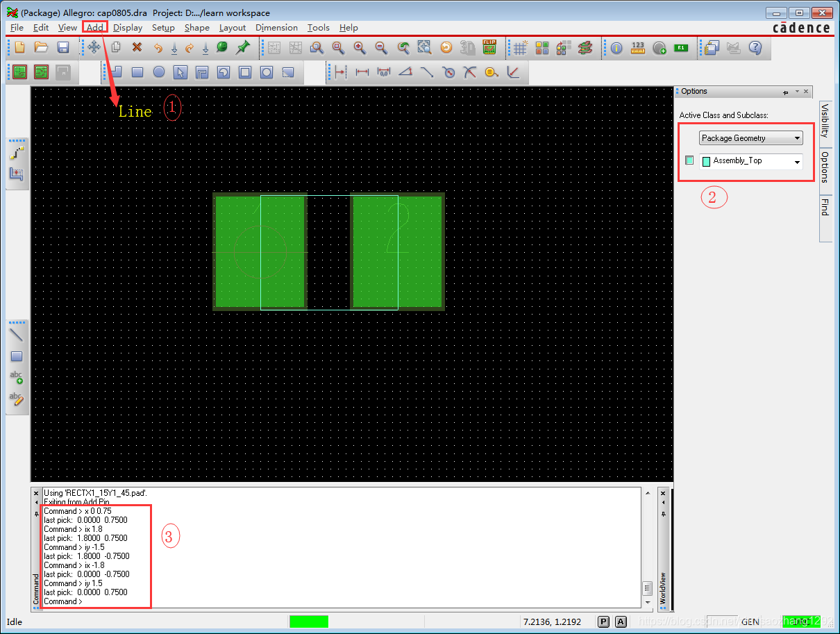The width and height of the screenshot is (840, 634).
Task: Click the red X Delete icon
Action: pyautogui.click(x=137, y=47)
